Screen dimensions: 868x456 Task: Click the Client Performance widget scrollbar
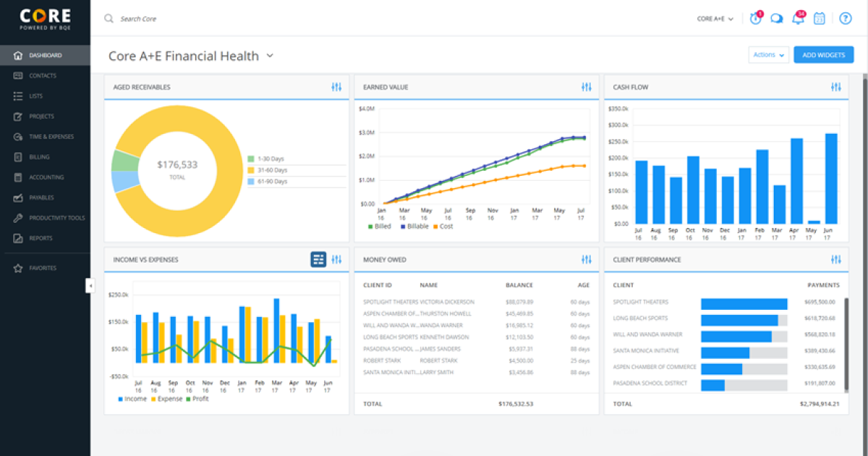tap(847, 343)
